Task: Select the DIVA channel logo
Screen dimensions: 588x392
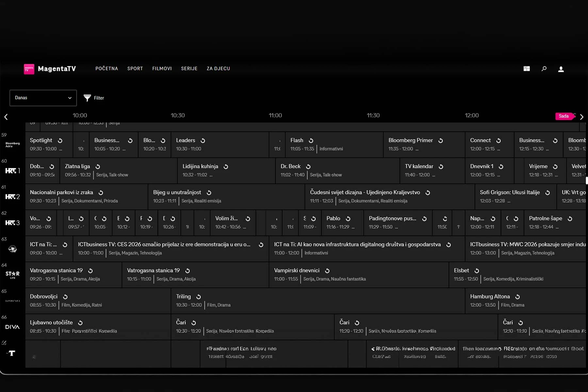Action: point(12,327)
